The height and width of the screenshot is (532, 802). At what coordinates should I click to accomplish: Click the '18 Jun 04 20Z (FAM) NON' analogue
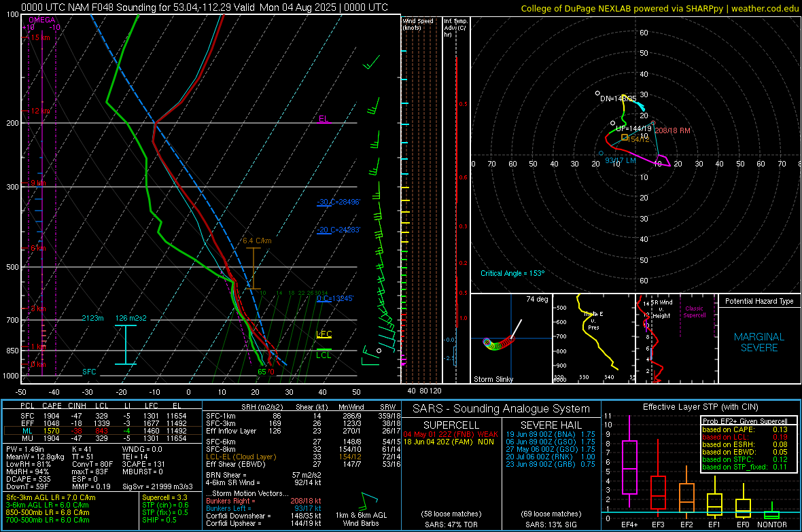pyautogui.click(x=449, y=442)
